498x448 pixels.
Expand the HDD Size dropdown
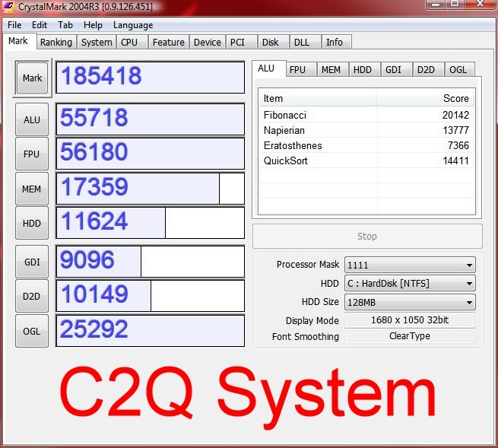coord(410,302)
